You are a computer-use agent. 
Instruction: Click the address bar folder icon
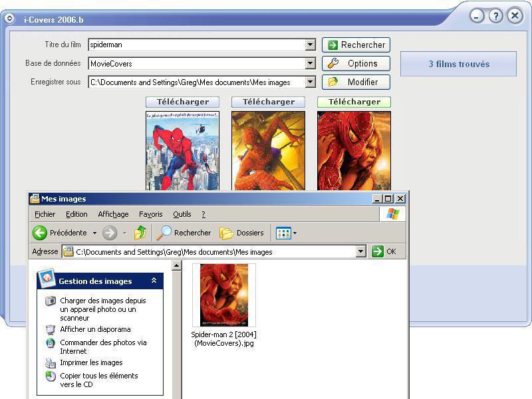(x=68, y=252)
